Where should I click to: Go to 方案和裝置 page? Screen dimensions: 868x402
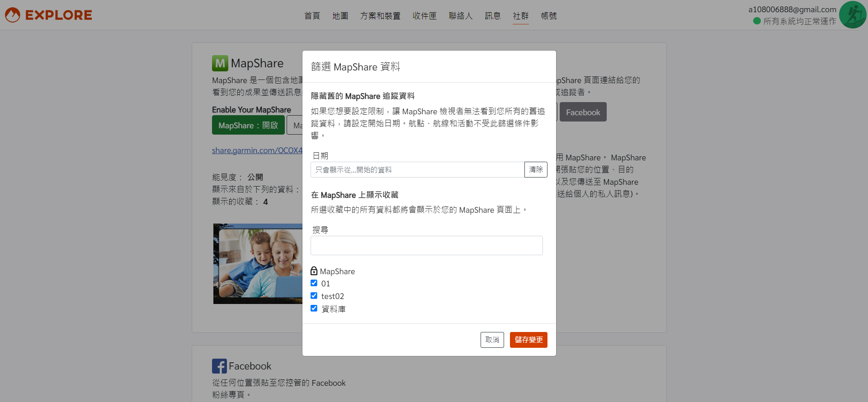[x=380, y=16]
